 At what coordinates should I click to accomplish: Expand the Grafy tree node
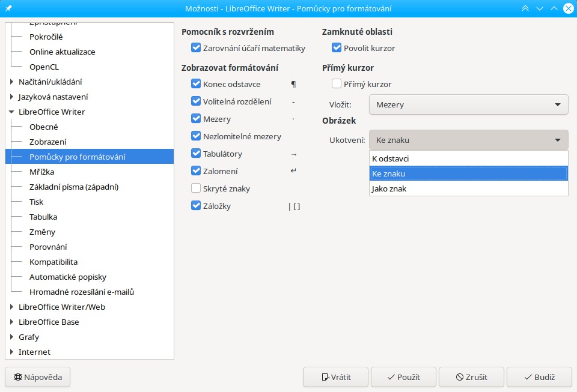tap(11, 337)
